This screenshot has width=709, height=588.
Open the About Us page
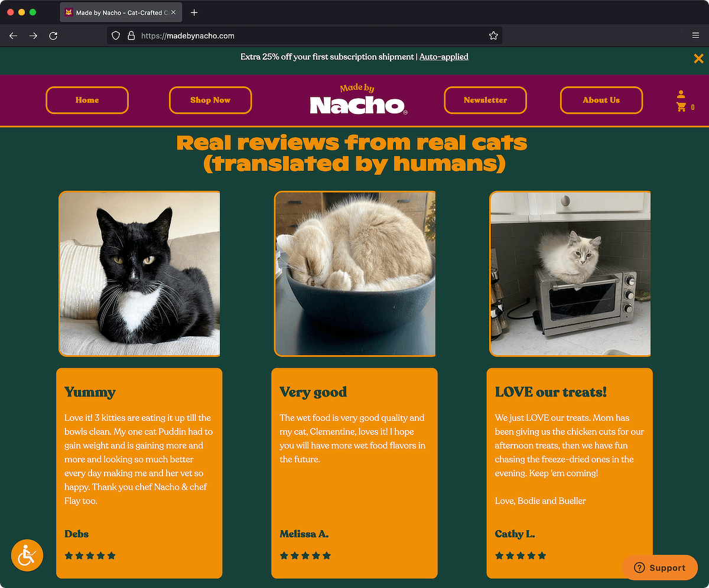click(601, 100)
